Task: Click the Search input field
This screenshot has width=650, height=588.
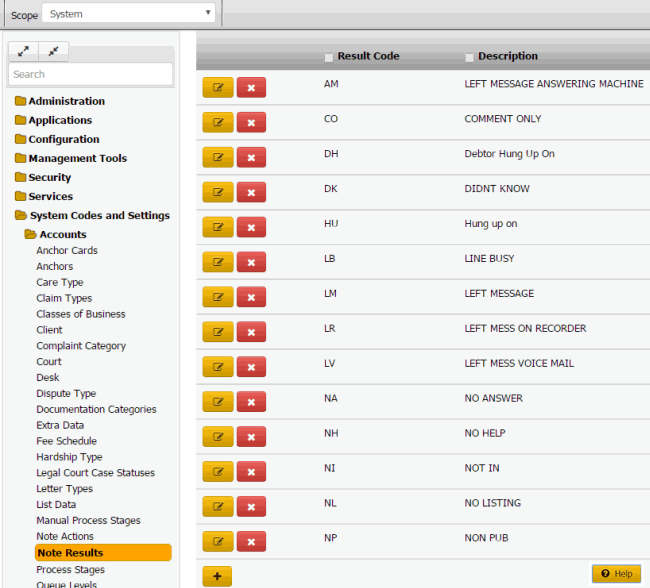Action: click(90, 74)
